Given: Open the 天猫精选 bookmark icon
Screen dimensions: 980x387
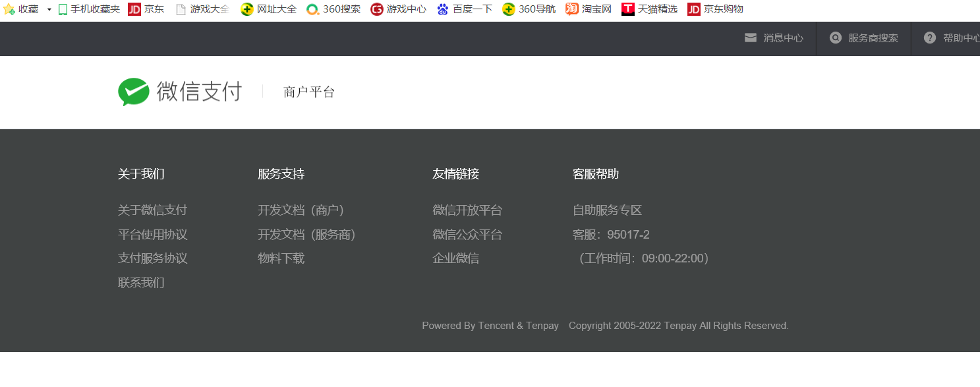Looking at the screenshot, I should (x=628, y=9).
